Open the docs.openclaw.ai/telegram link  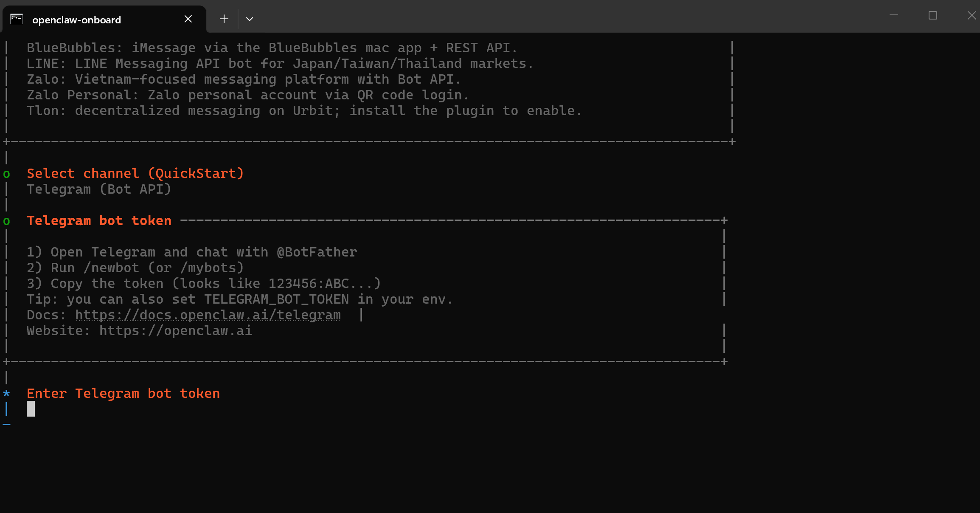click(x=208, y=315)
